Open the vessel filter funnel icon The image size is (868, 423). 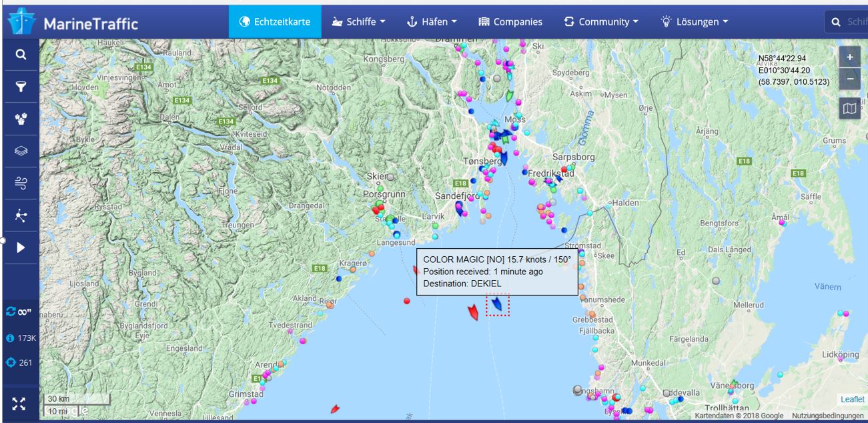(x=21, y=87)
